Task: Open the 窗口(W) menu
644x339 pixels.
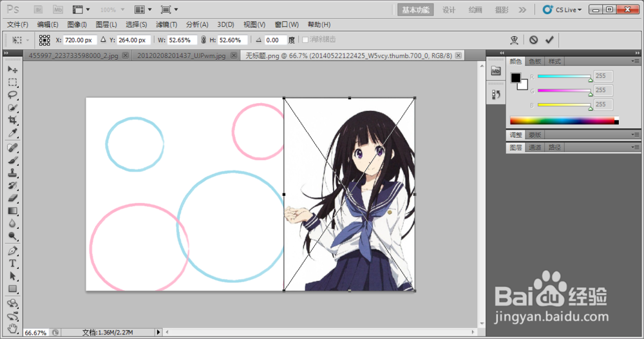Action: 287,24
